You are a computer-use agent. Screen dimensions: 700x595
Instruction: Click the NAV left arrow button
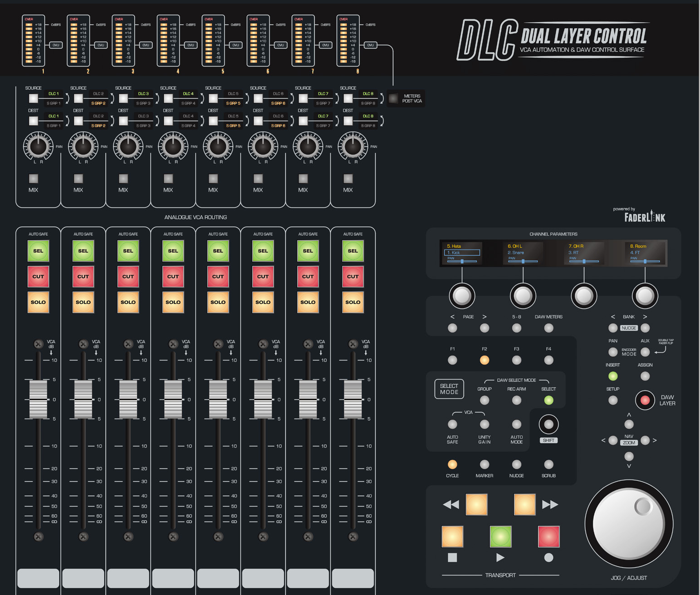pos(613,440)
